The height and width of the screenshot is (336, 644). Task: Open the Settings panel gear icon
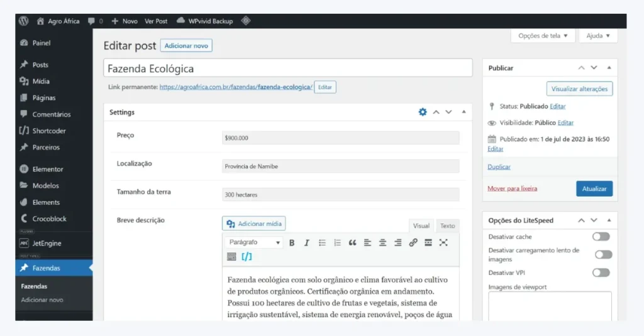point(423,112)
